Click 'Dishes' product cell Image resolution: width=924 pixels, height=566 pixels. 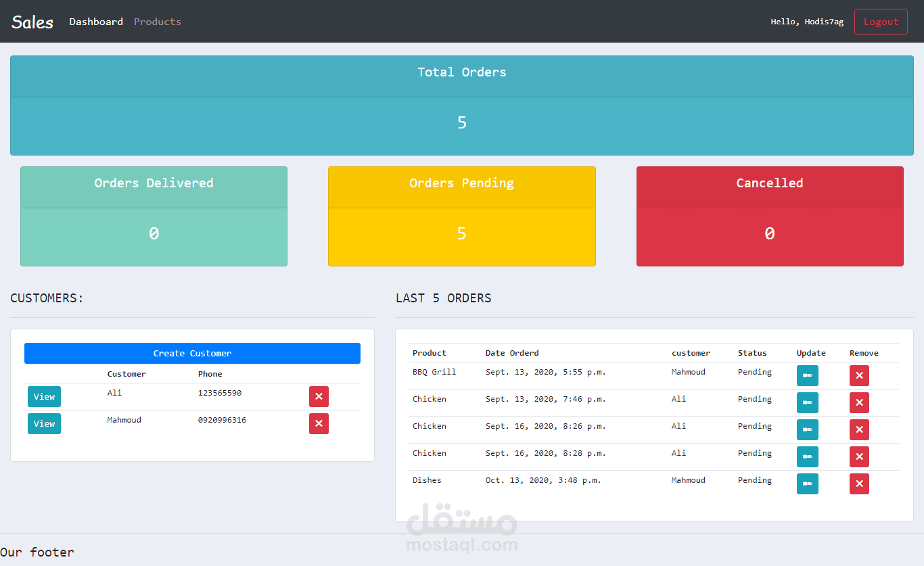pos(427,480)
